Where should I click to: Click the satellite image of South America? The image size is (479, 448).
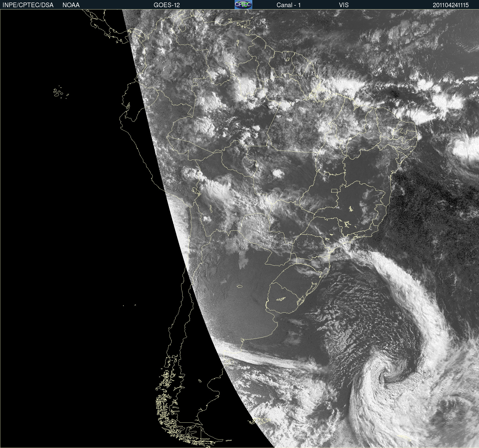pyautogui.click(x=239, y=229)
